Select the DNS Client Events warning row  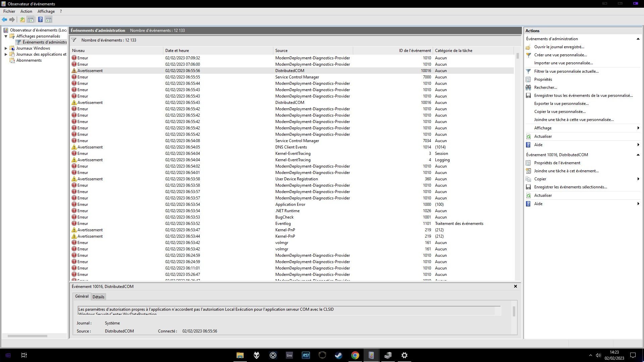[x=292, y=147]
